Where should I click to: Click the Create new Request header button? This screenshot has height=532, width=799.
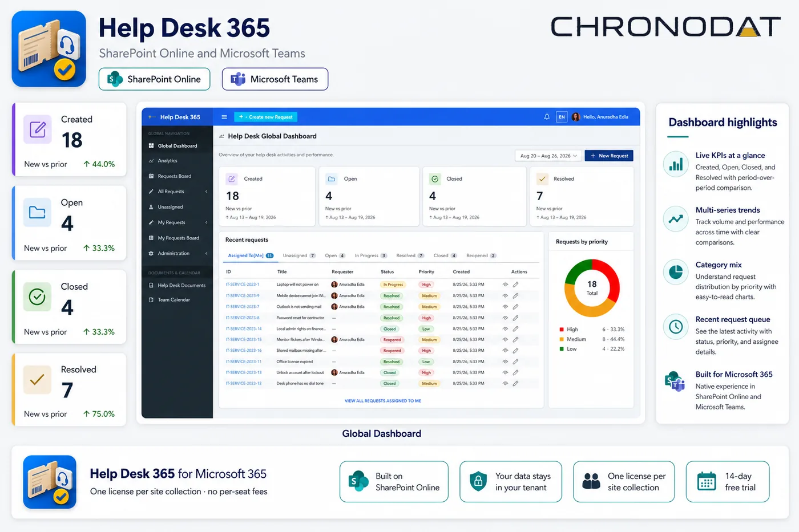tap(265, 117)
